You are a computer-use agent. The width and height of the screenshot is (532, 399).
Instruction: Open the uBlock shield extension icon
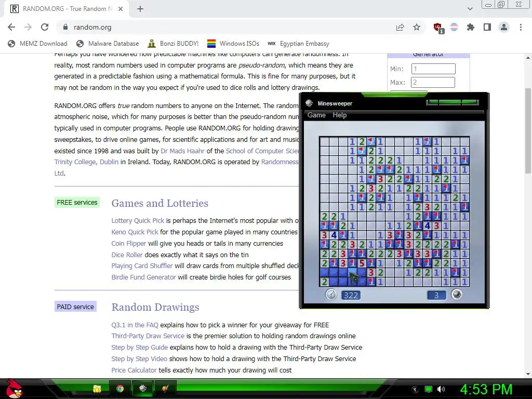click(438, 28)
